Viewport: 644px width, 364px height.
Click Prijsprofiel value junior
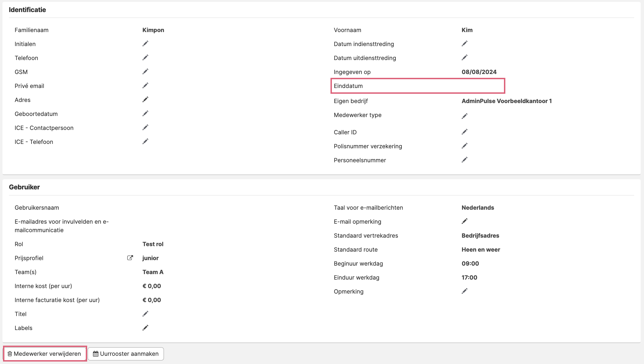(x=150, y=258)
